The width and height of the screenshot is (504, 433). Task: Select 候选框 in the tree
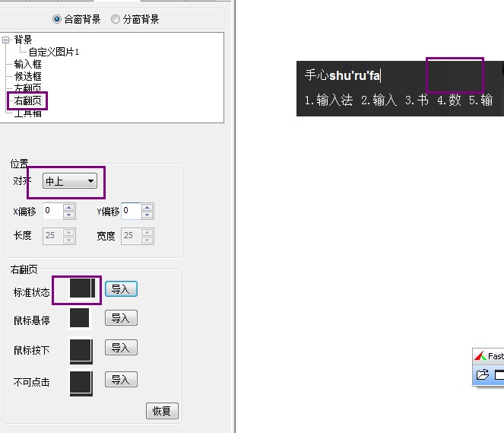pyautogui.click(x=28, y=76)
